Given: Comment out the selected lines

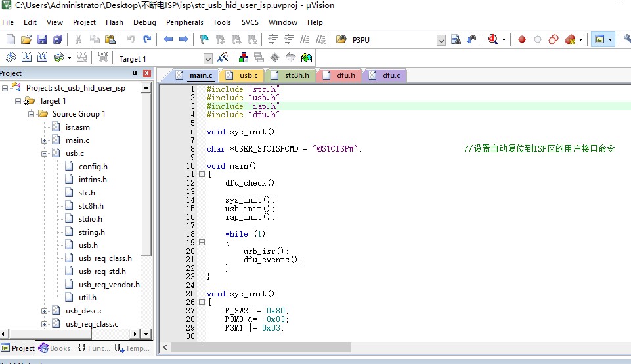Looking at the screenshot, I should coord(305,39).
